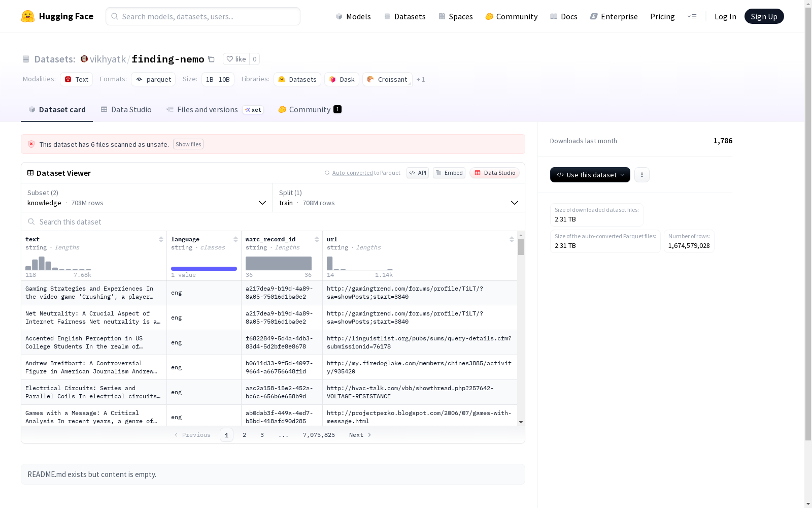Click the heart like button
Screen dimensions: 812x508
point(236,59)
